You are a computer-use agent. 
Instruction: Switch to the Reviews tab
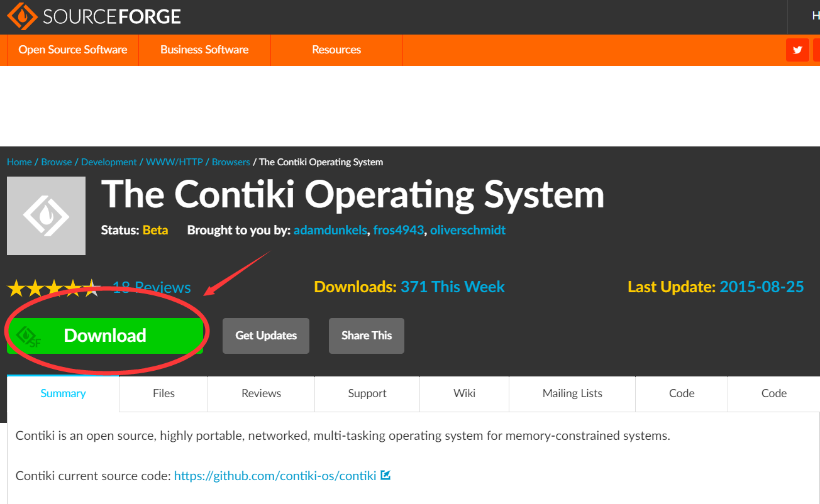261,393
